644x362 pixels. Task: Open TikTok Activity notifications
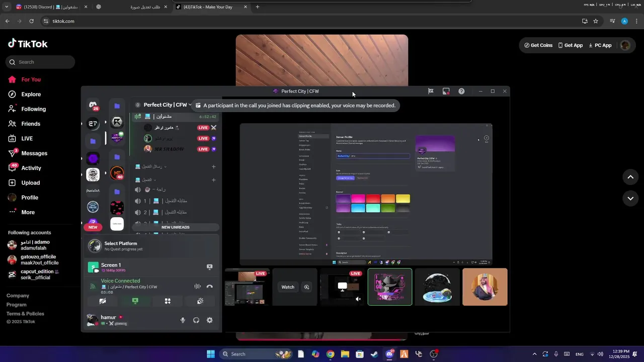click(x=31, y=168)
